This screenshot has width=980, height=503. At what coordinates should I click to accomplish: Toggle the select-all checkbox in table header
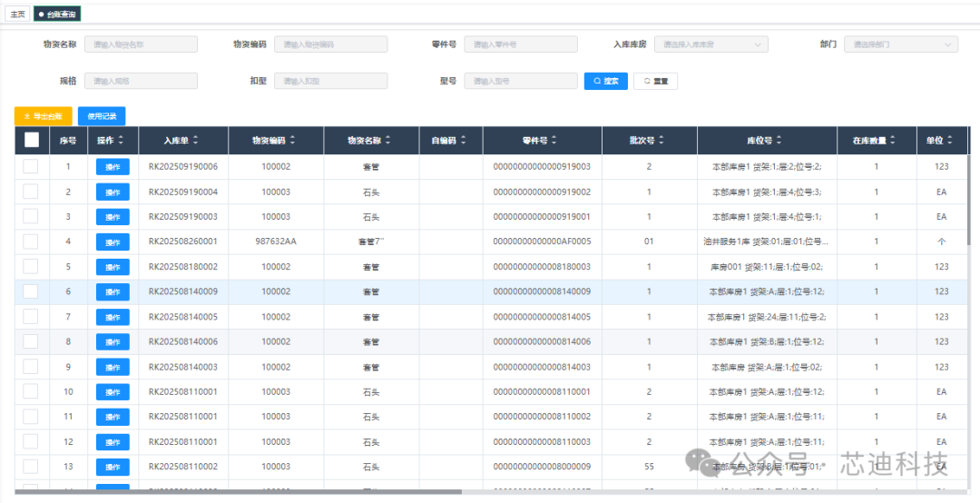pos(32,140)
